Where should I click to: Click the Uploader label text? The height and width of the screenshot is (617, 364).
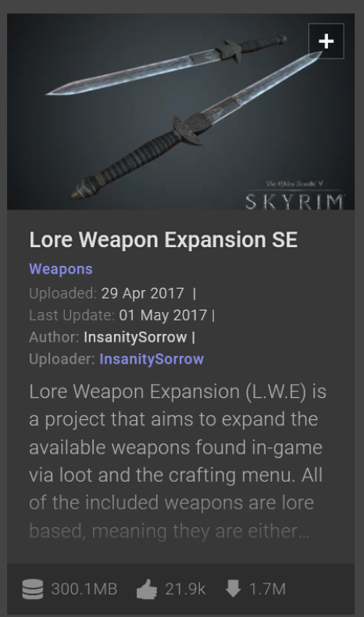(62, 359)
